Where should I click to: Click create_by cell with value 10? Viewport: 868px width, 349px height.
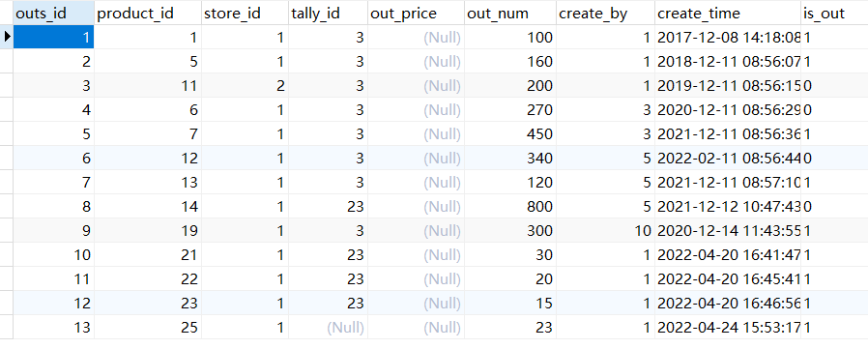click(x=606, y=230)
